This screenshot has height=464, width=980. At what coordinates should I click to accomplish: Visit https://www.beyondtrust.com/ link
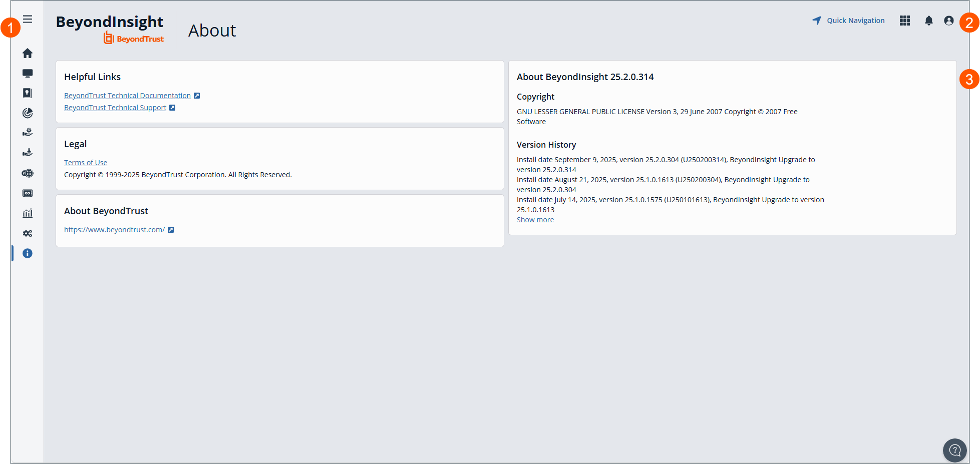point(114,230)
